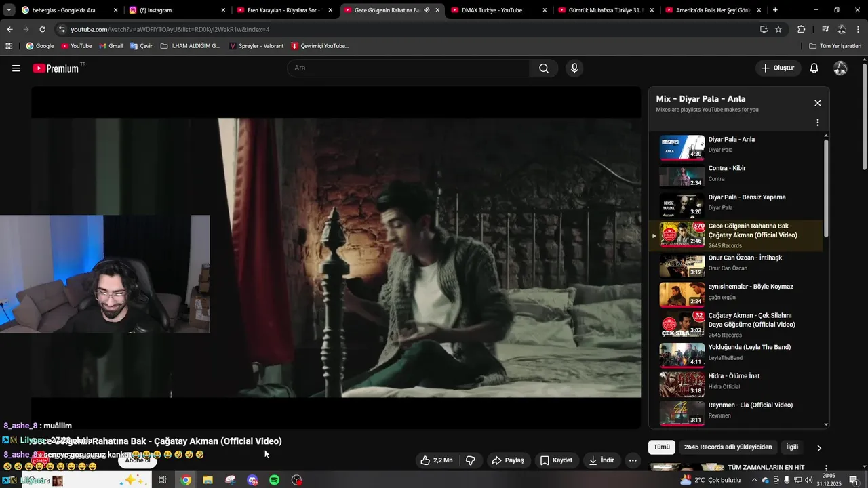Viewport: 868px width, 488px height.
Task: Open YouTube account avatar menu
Action: tap(840, 68)
